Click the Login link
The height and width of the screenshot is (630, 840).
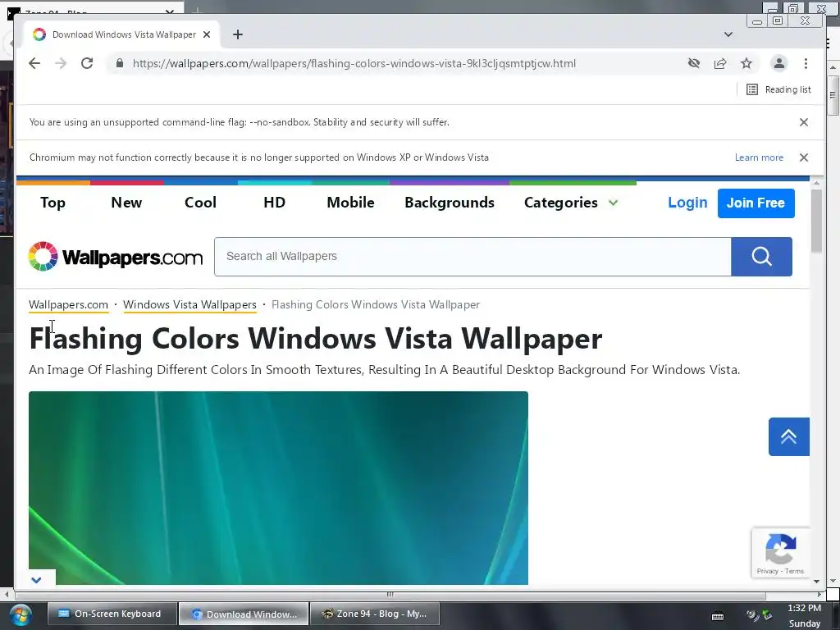point(687,203)
